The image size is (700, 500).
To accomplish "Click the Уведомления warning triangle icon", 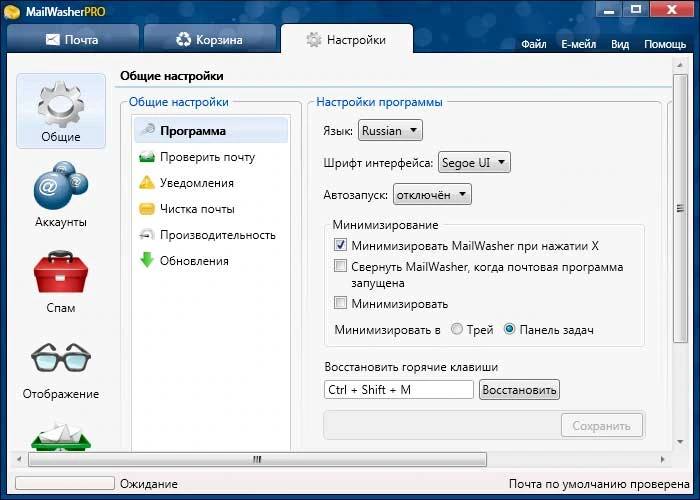I will pos(147,183).
